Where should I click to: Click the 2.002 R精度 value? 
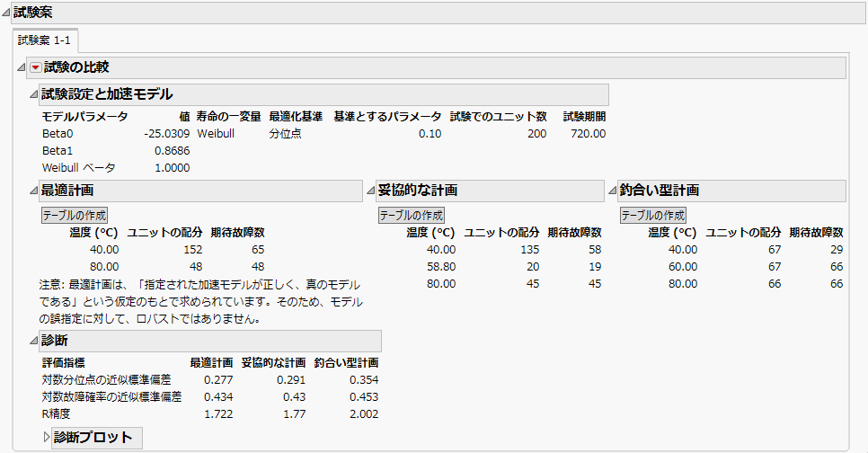[364, 414]
